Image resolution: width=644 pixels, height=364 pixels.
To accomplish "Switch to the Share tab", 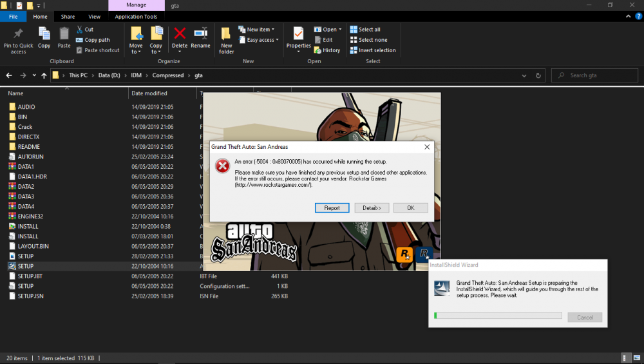I will (68, 17).
